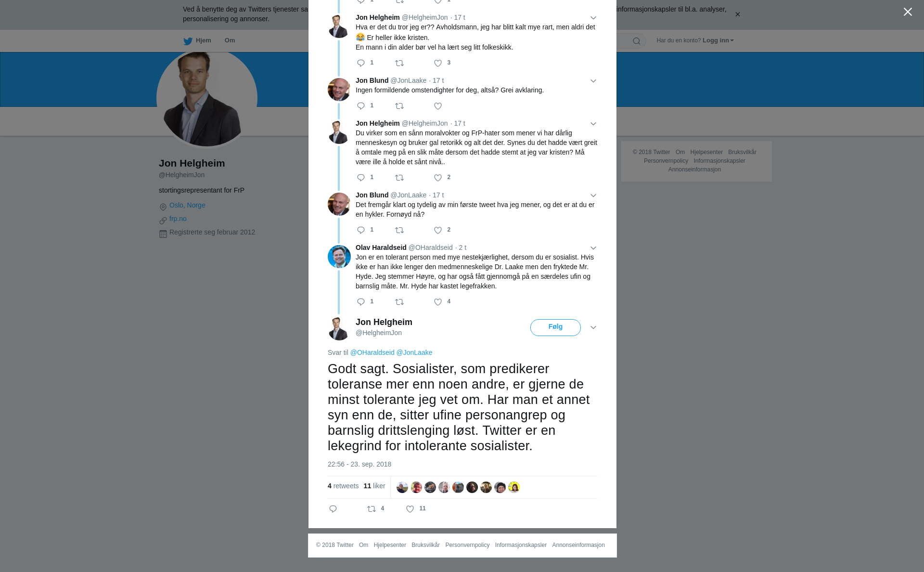Close the tweet overlay with top-right X
The height and width of the screenshot is (572, 924).
(x=908, y=12)
